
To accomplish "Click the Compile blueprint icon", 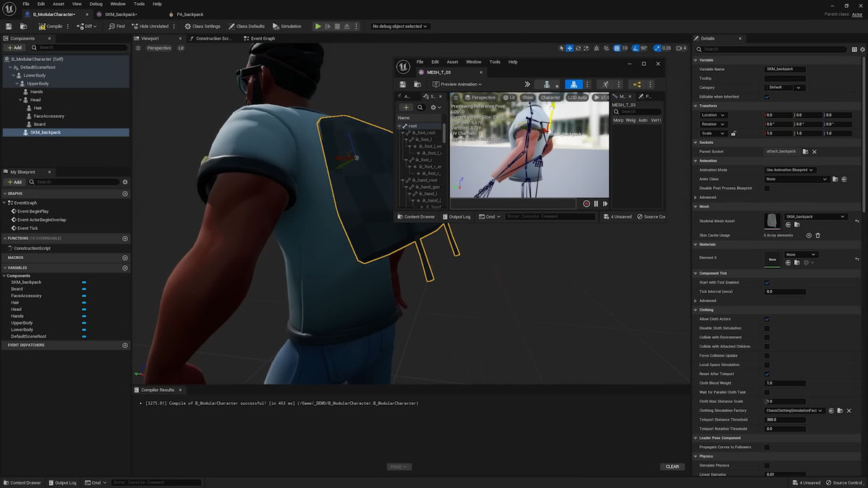I will tap(42, 26).
